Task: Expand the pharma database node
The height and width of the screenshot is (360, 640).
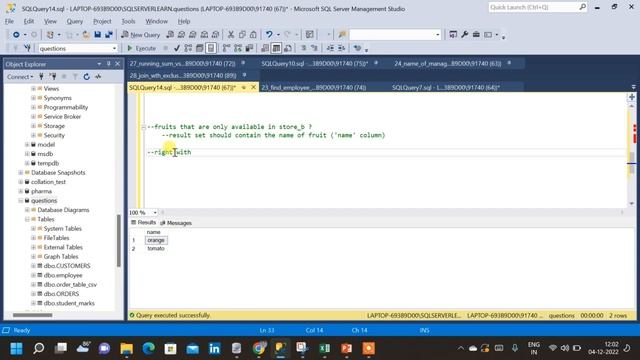Action: tap(20, 191)
